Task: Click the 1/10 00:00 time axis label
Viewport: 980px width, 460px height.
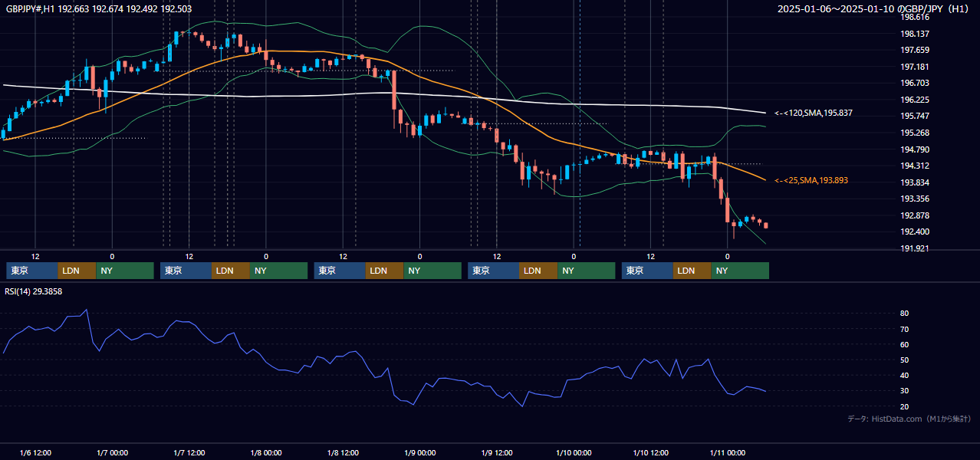Action: [574, 453]
